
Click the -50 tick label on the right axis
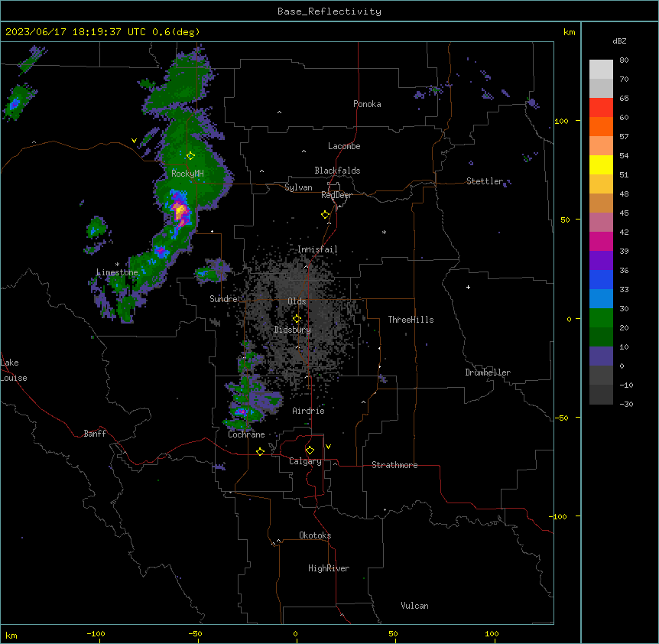[560, 418]
